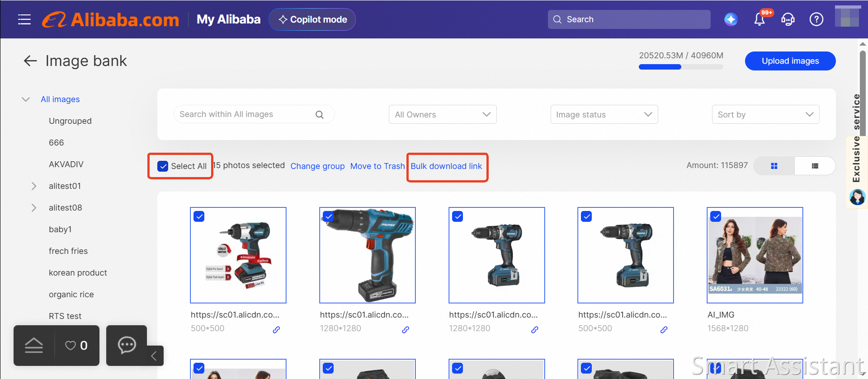Select All images in sidebar
This screenshot has height=379, width=868.
pos(60,99)
